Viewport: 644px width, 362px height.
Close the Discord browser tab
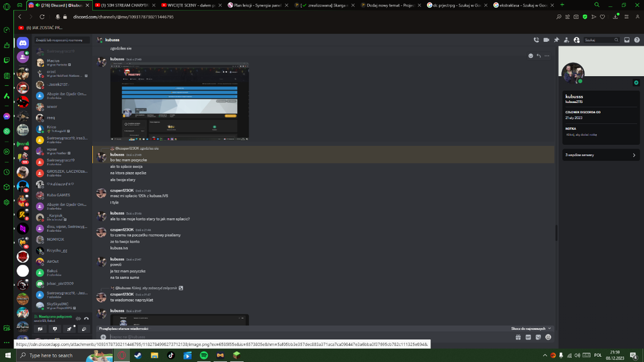[x=88, y=5]
